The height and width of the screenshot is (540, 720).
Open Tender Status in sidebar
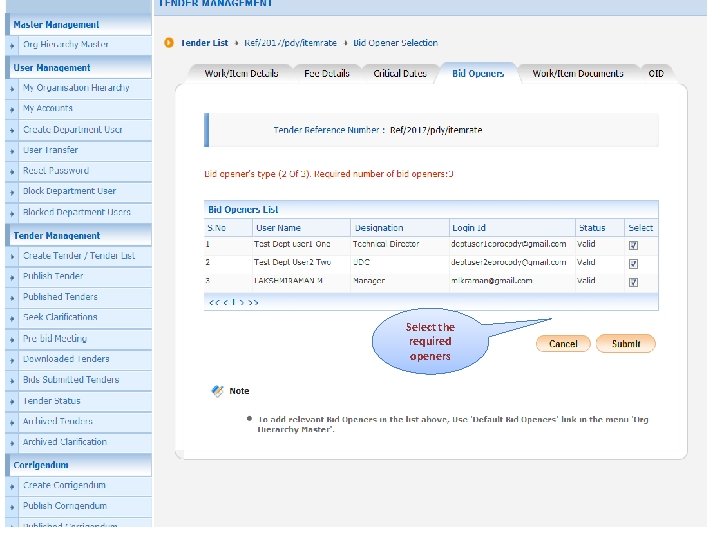tap(51, 401)
